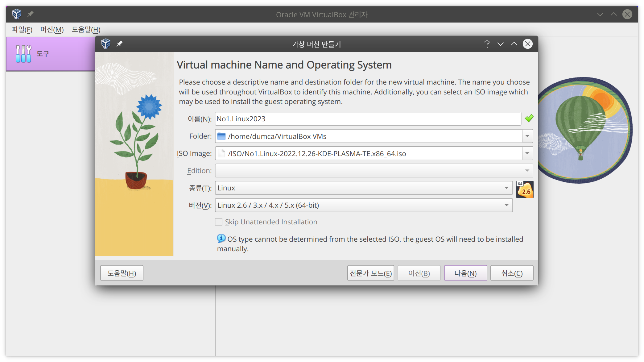Maximize the main VirtualBox manager window
644x362 pixels.
[x=614, y=14]
